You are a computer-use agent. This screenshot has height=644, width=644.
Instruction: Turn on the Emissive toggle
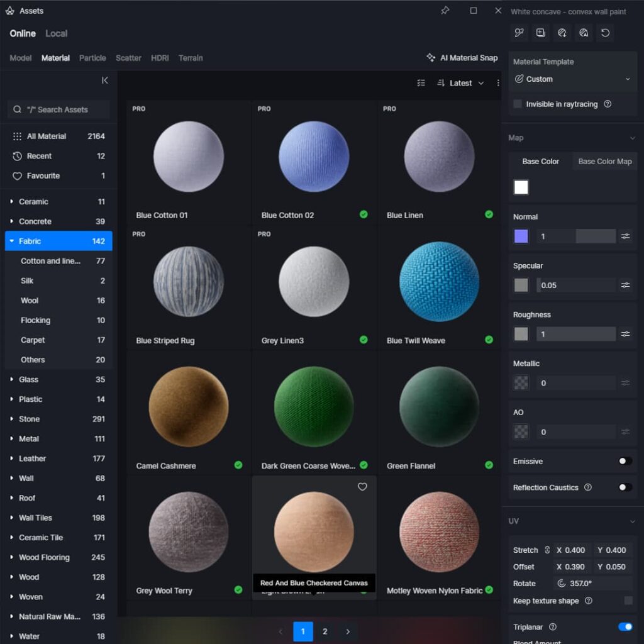[625, 461]
